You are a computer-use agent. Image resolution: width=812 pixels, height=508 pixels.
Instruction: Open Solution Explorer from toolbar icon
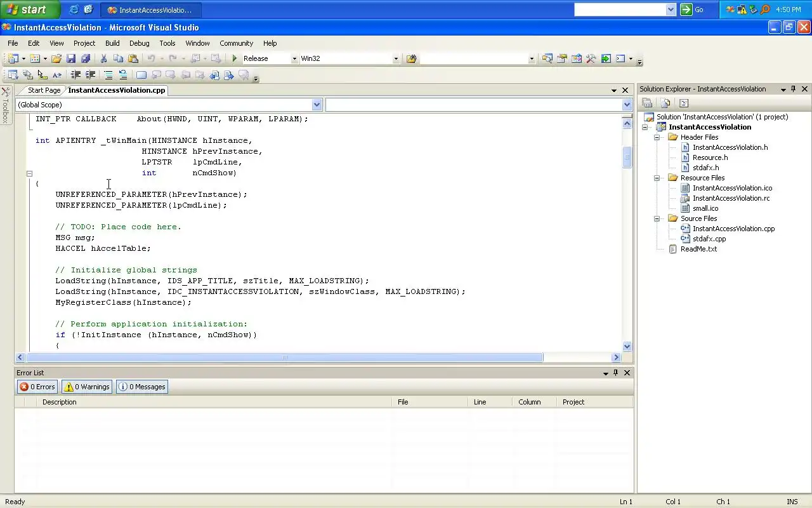coord(547,58)
